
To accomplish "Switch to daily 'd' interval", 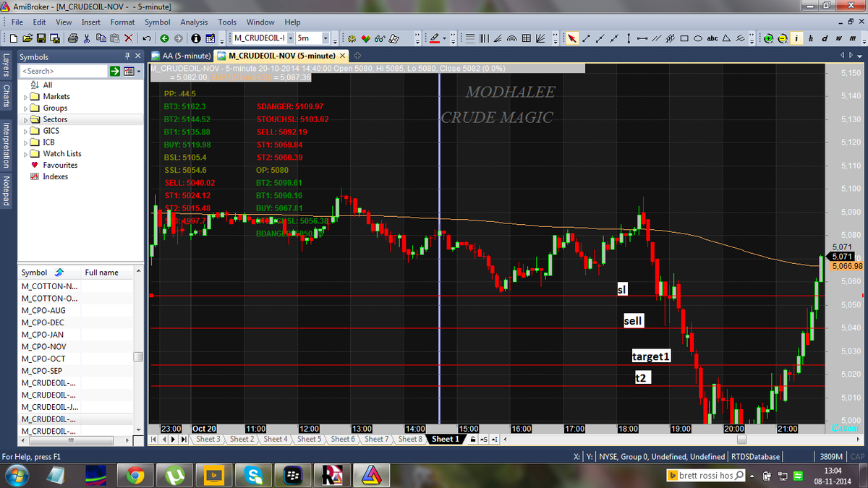I will pos(825,38).
